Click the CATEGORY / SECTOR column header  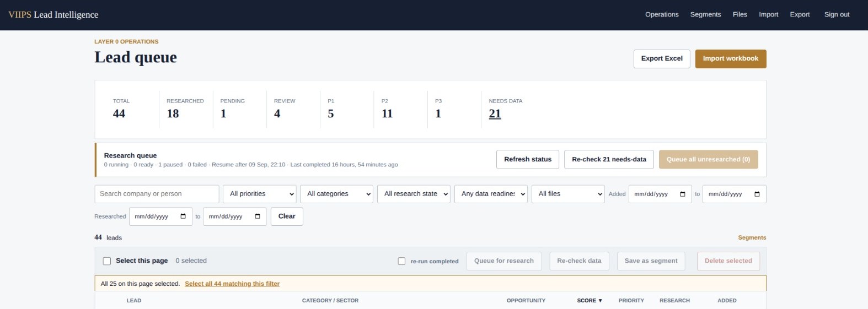[330, 301]
